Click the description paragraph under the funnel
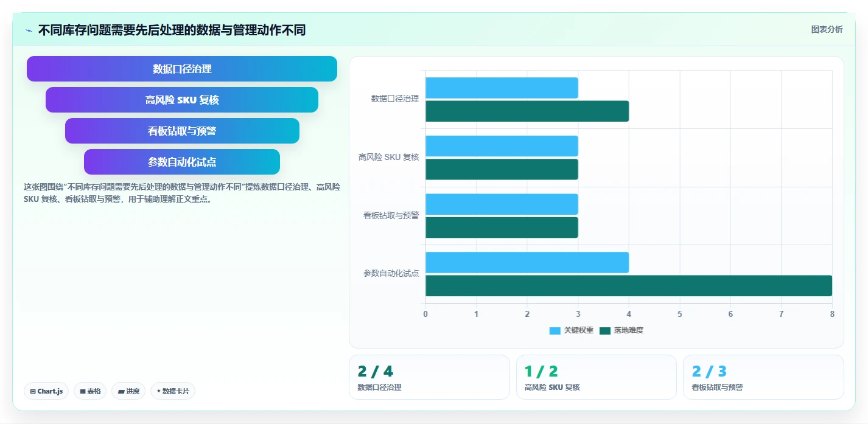This screenshot has height=424, width=868. coord(181,193)
